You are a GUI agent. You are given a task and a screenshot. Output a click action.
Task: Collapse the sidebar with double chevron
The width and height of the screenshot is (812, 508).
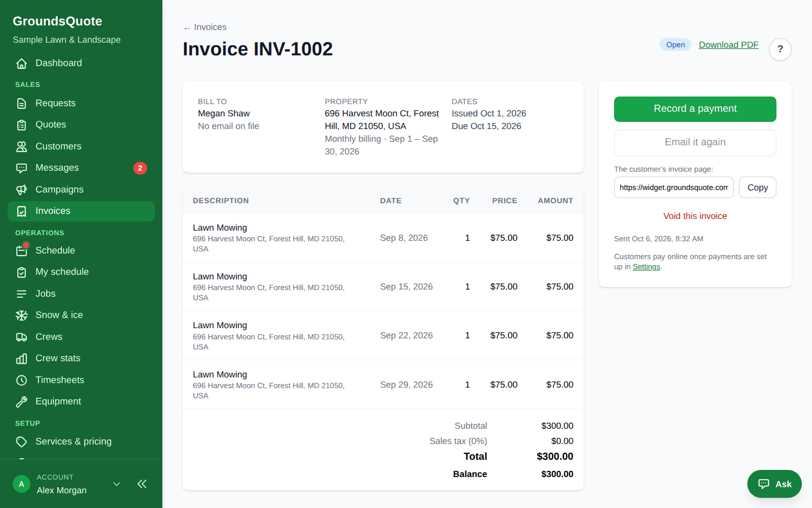click(x=142, y=484)
